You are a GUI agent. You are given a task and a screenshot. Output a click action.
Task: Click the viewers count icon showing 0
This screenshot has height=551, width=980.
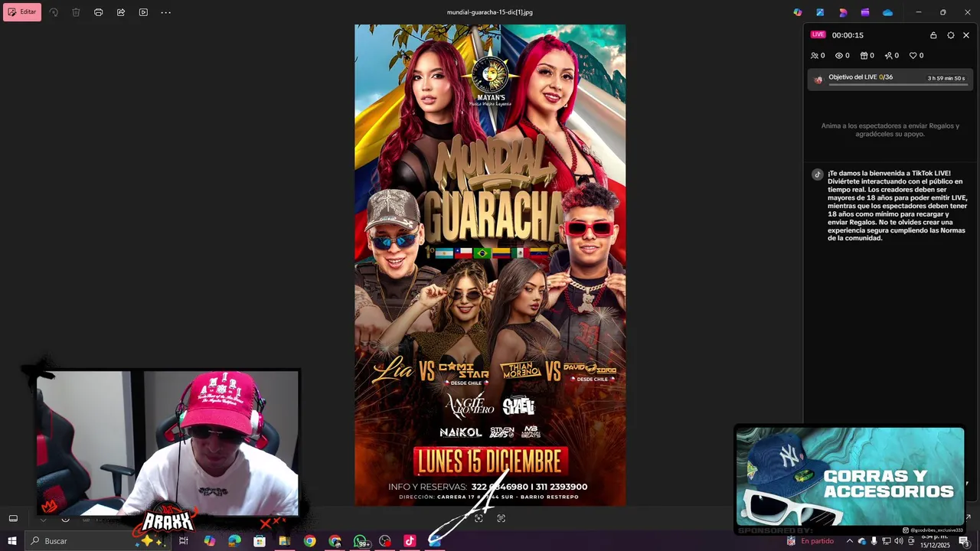pos(815,55)
